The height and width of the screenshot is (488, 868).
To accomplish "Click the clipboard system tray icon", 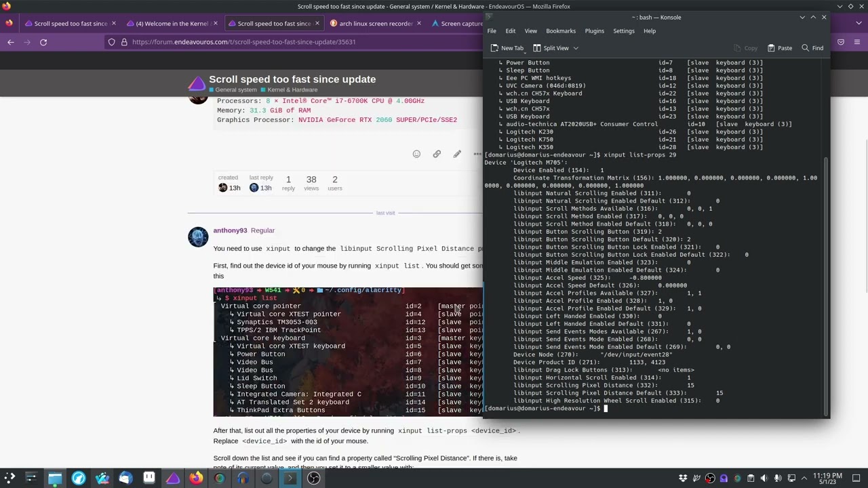I will [751, 479].
